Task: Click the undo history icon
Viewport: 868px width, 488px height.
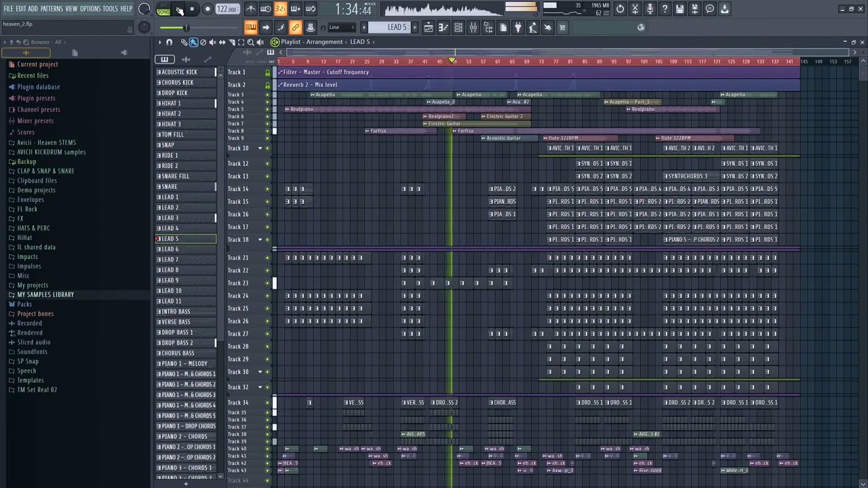Action: click(x=620, y=9)
